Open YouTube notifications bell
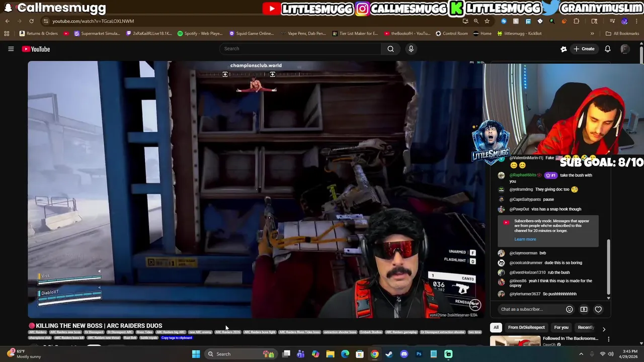The image size is (644, 362). coord(607,49)
